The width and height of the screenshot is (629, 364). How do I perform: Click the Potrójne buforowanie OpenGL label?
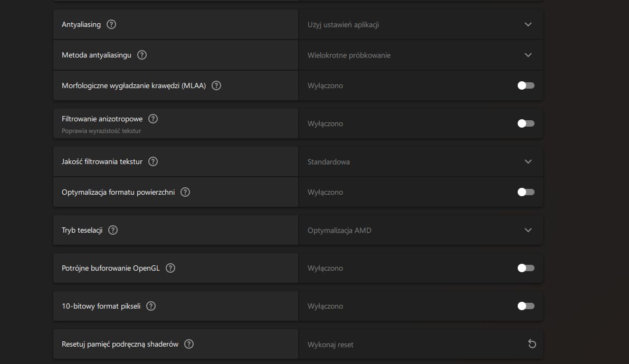pos(111,268)
